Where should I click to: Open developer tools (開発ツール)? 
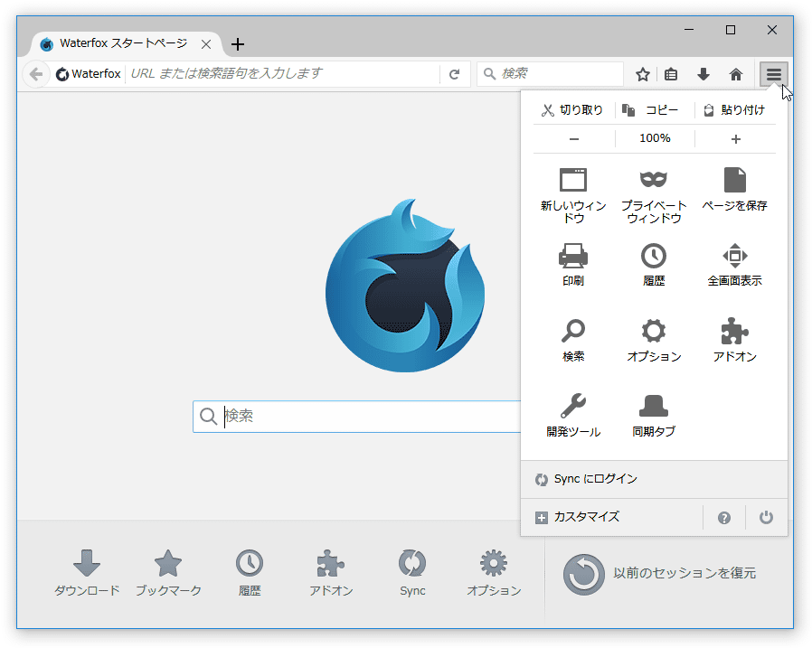573,415
